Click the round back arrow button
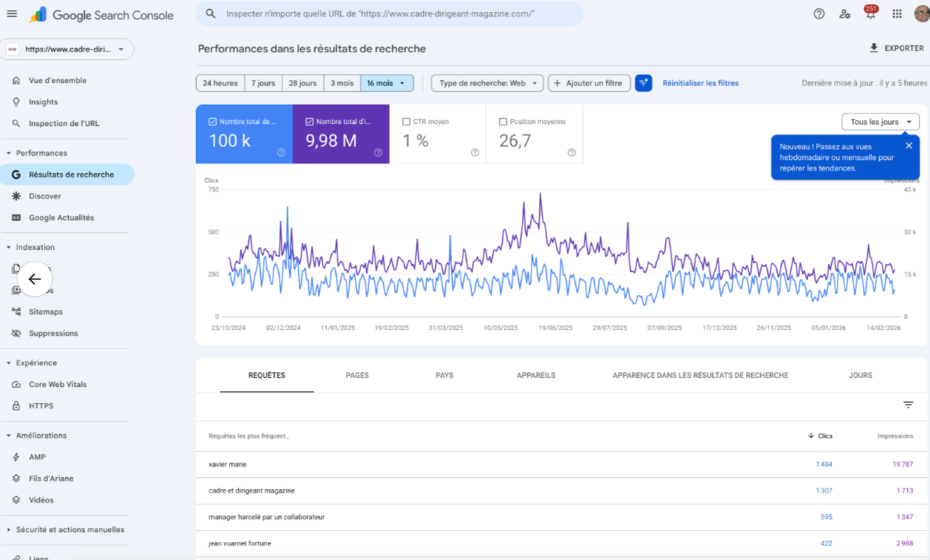930x560 pixels. (x=35, y=279)
